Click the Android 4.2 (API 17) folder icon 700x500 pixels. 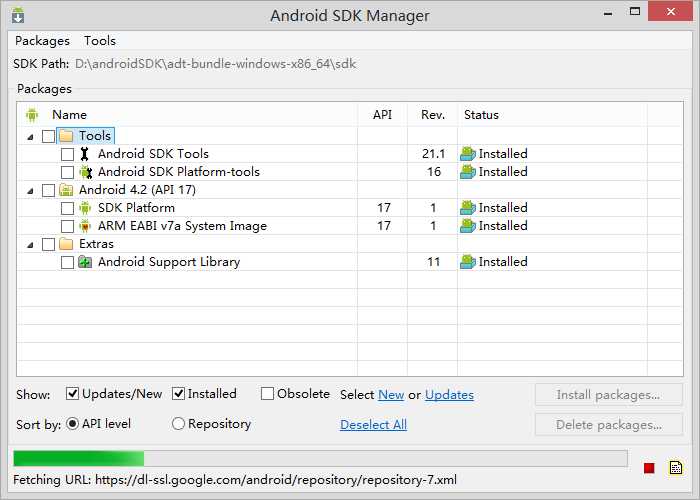tap(66, 190)
